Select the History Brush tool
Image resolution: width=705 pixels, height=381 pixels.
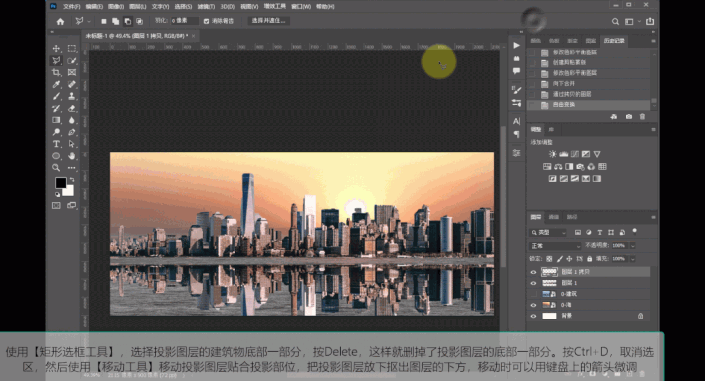pyautogui.click(x=56, y=108)
